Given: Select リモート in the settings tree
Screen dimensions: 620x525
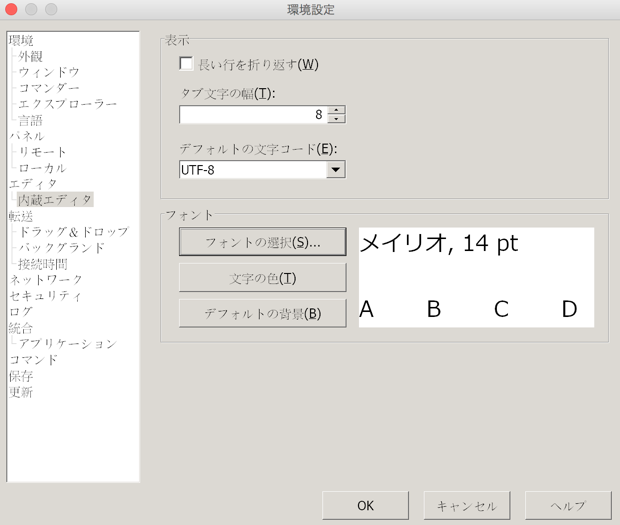Looking at the screenshot, I should [42, 152].
